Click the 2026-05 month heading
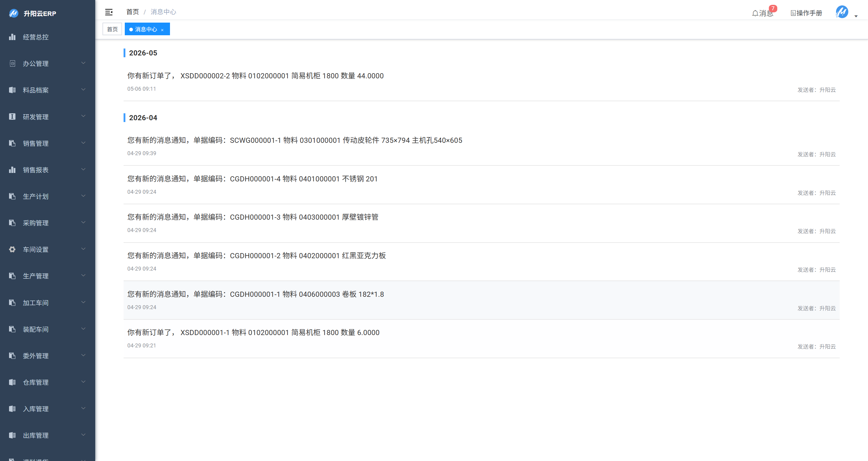Screen dimensions: 868x461 pyautogui.click(x=143, y=53)
